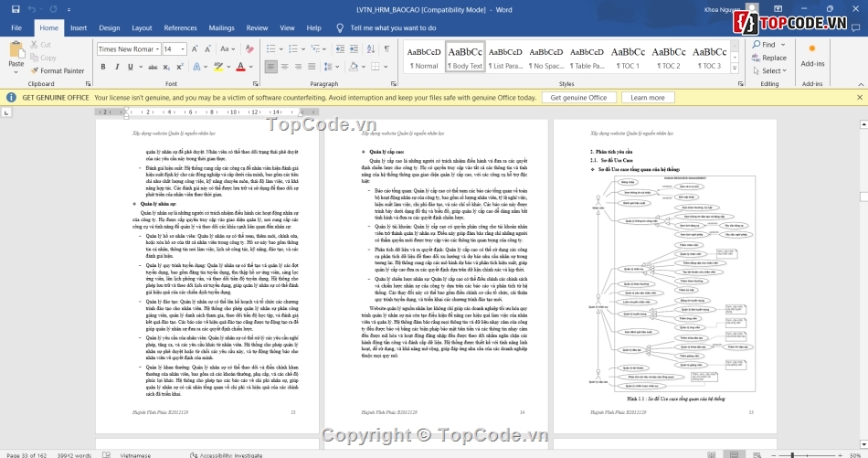
Task: Click the Get genuine Office button
Action: (x=578, y=98)
